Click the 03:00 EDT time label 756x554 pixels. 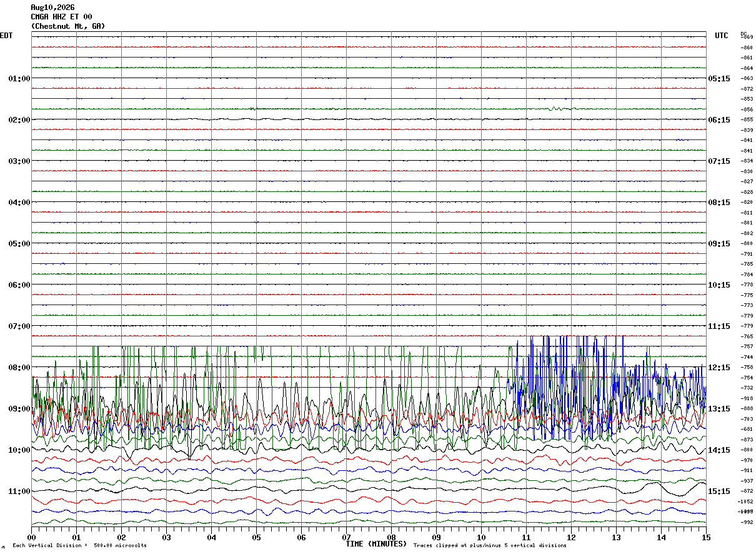point(19,161)
